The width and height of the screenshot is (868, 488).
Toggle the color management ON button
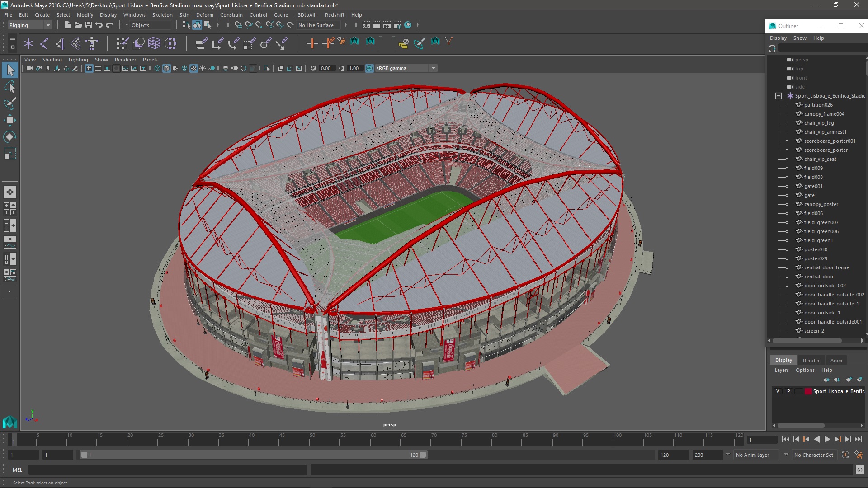(369, 68)
